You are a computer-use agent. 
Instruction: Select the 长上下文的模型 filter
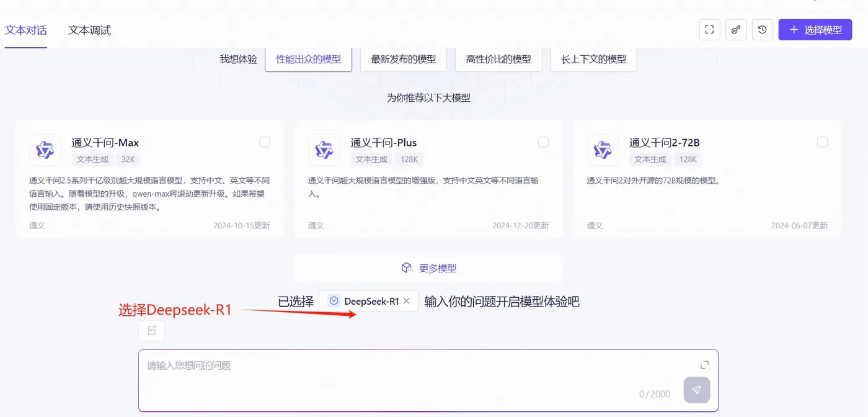point(593,60)
